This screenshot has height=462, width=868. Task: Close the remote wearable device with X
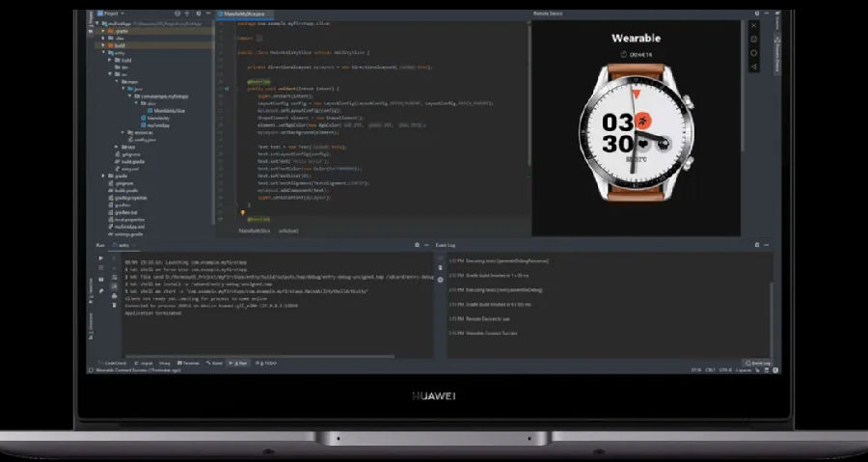tap(753, 25)
